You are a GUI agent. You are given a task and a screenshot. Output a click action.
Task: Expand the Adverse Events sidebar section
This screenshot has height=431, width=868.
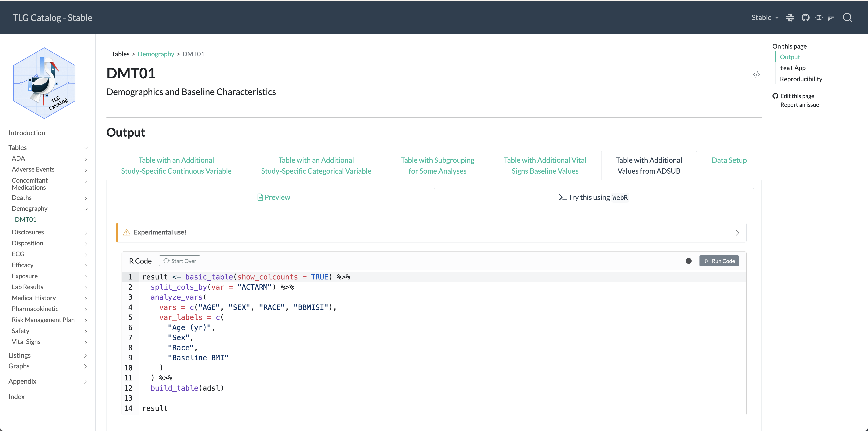click(x=86, y=170)
